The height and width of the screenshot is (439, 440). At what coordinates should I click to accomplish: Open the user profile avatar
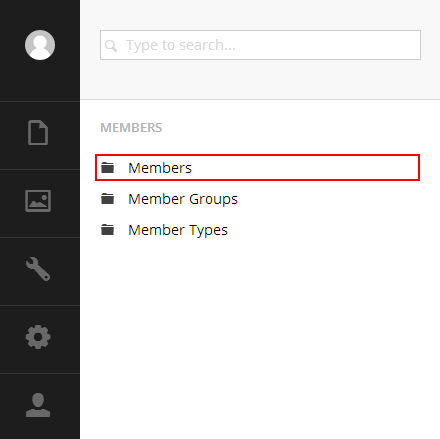40,45
